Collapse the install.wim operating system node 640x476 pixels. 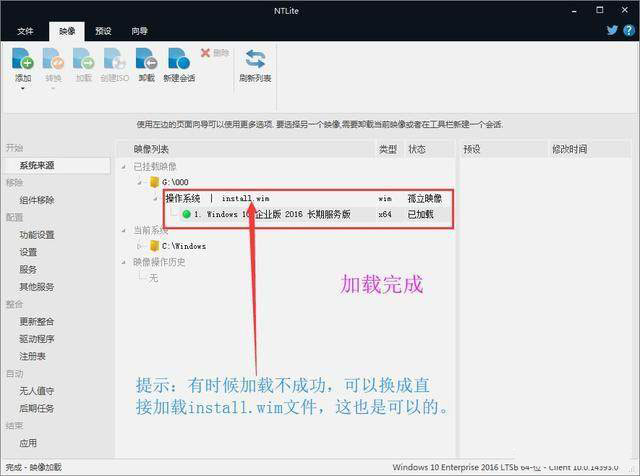(156, 198)
